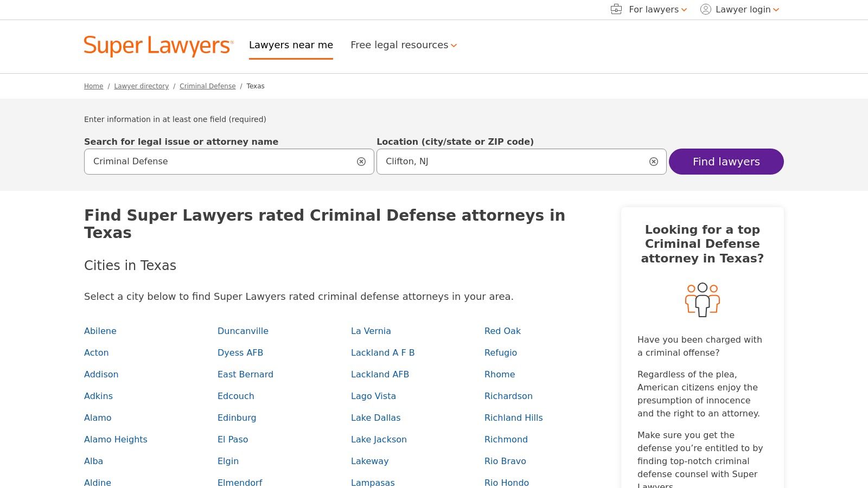Open the Free legal resources menu
Screen dimensions: 868x488
404,45
